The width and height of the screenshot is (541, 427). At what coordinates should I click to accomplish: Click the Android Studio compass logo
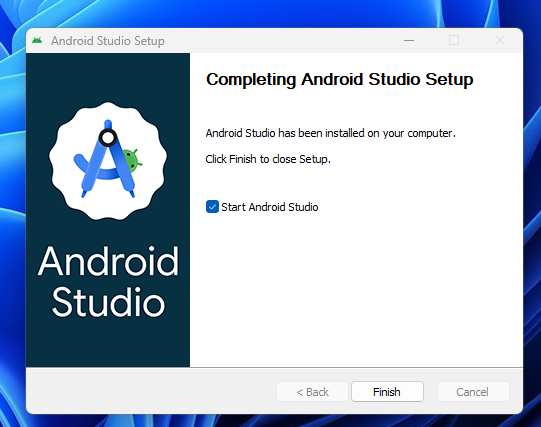(108, 161)
